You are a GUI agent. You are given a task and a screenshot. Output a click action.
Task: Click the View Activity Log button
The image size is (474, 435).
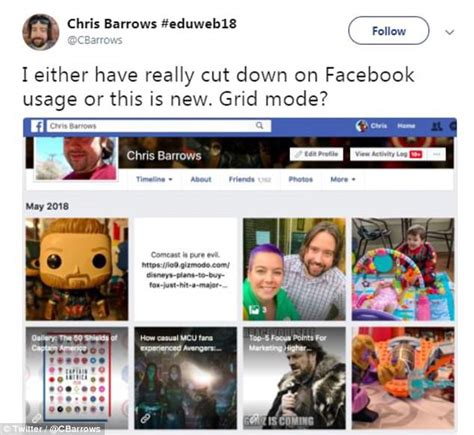point(388,154)
